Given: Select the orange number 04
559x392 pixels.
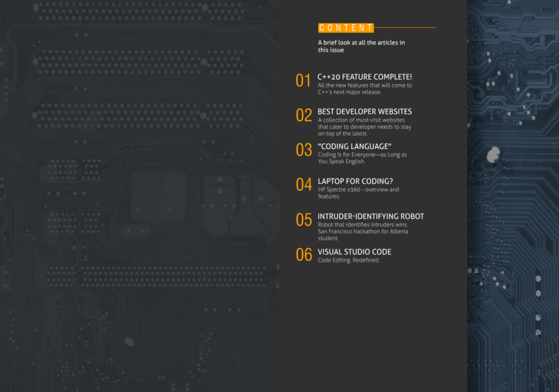Looking at the screenshot, I should pyautogui.click(x=304, y=185).
